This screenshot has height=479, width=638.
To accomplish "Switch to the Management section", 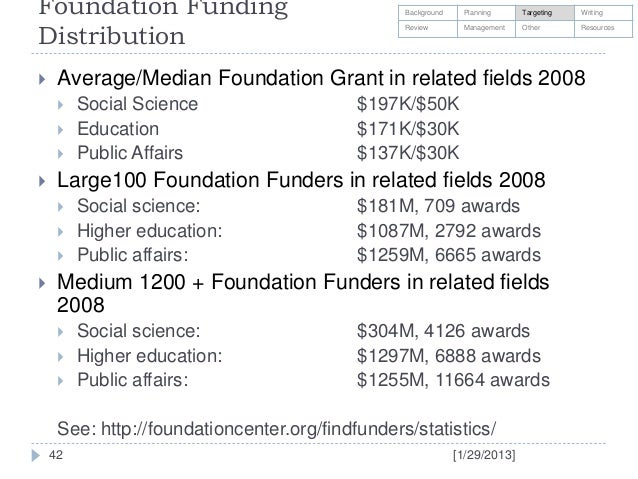I will [x=486, y=29].
